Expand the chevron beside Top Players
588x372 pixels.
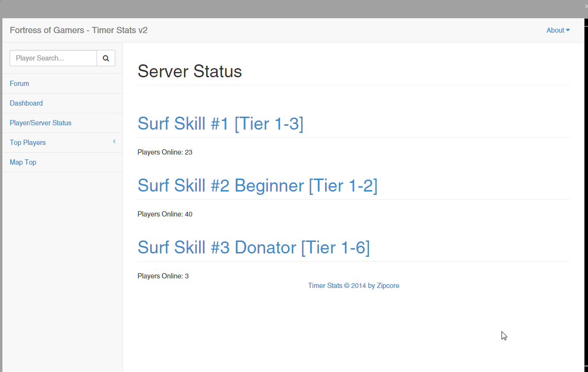coord(114,142)
